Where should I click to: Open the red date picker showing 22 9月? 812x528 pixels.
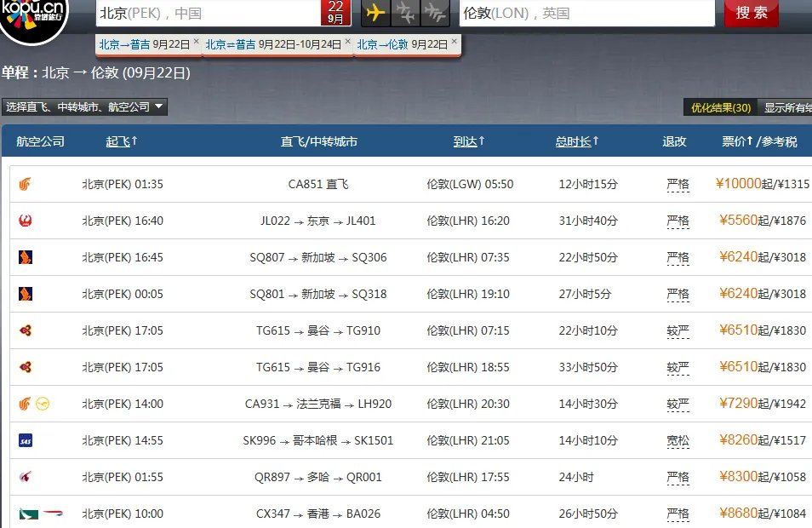(x=335, y=13)
